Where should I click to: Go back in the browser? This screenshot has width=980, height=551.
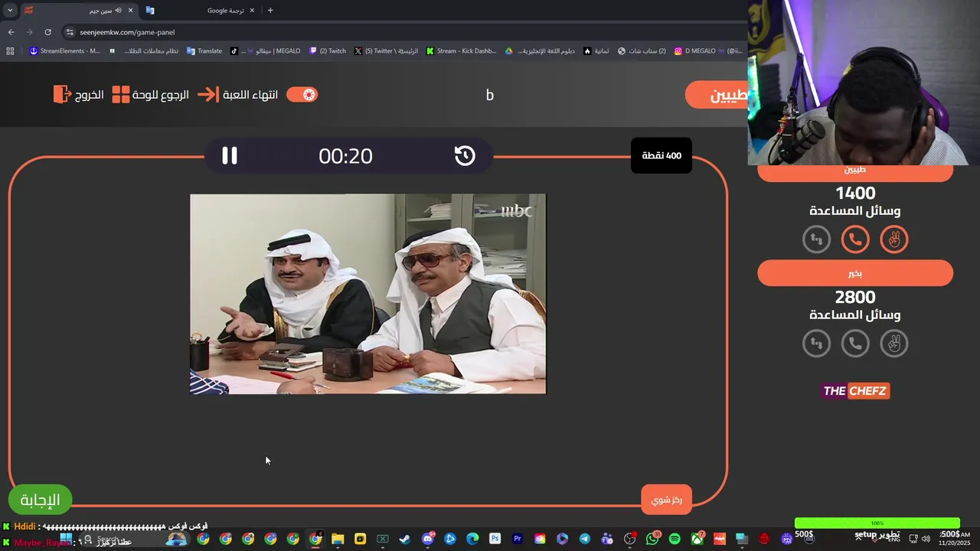pyautogui.click(x=11, y=32)
